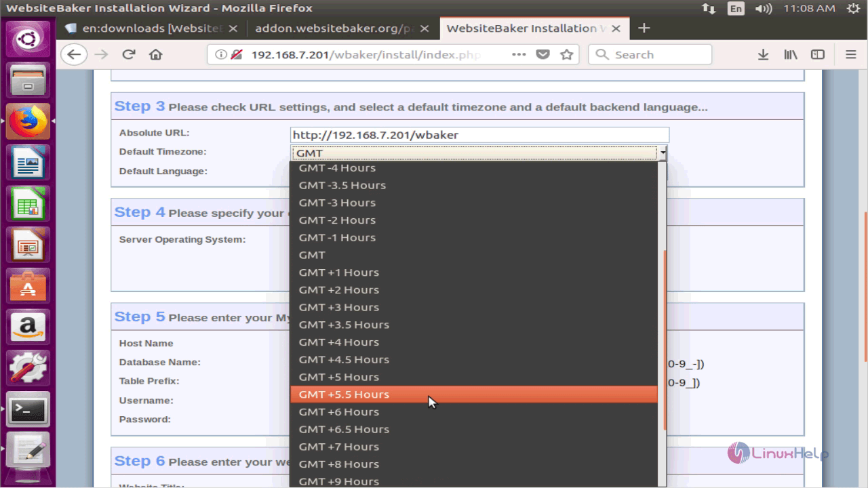The width and height of the screenshot is (868, 488).
Task: Toggle the sidebar view icon
Action: click(818, 55)
